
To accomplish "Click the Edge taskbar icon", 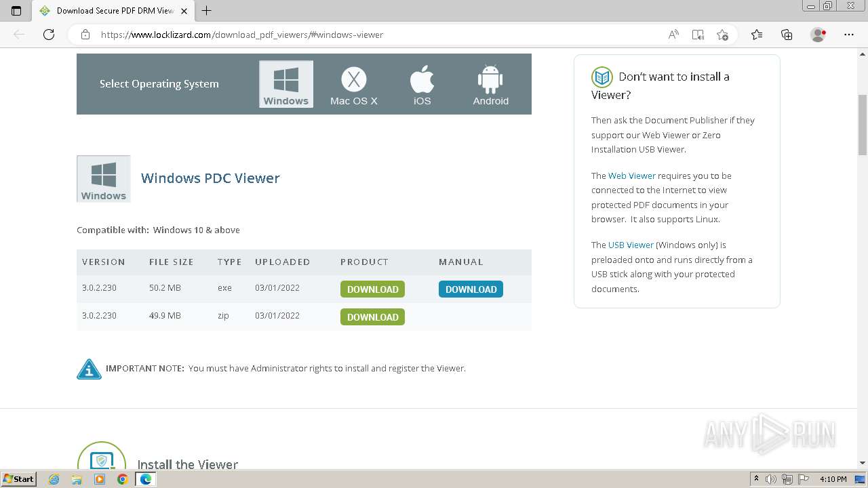I will (x=145, y=479).
